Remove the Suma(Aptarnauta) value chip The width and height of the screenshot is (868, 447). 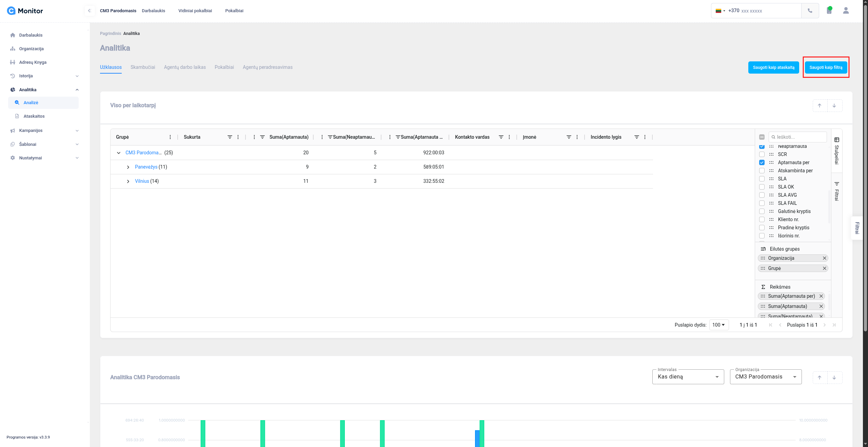[x=821, y=306]
